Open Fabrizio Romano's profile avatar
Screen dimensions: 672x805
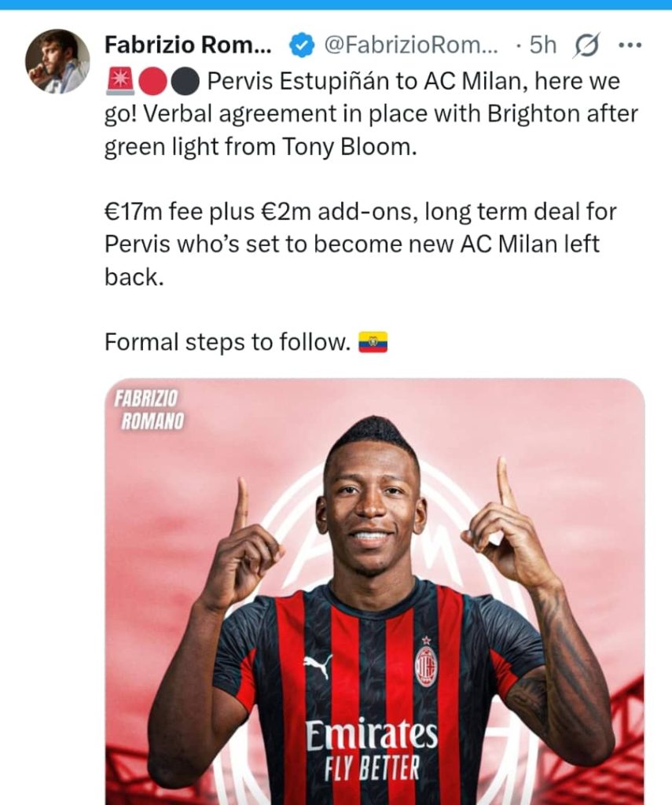[57, 61]
